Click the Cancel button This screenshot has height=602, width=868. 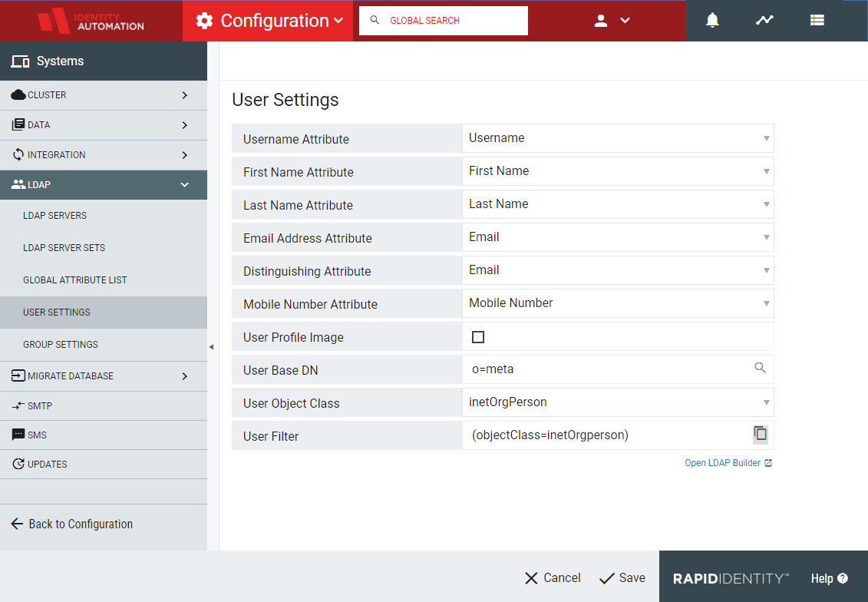[x=553, y=577]
